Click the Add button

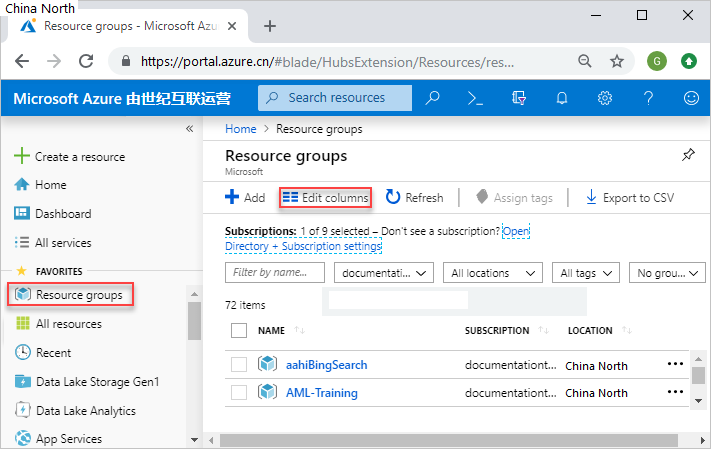(x=245, y=197)
